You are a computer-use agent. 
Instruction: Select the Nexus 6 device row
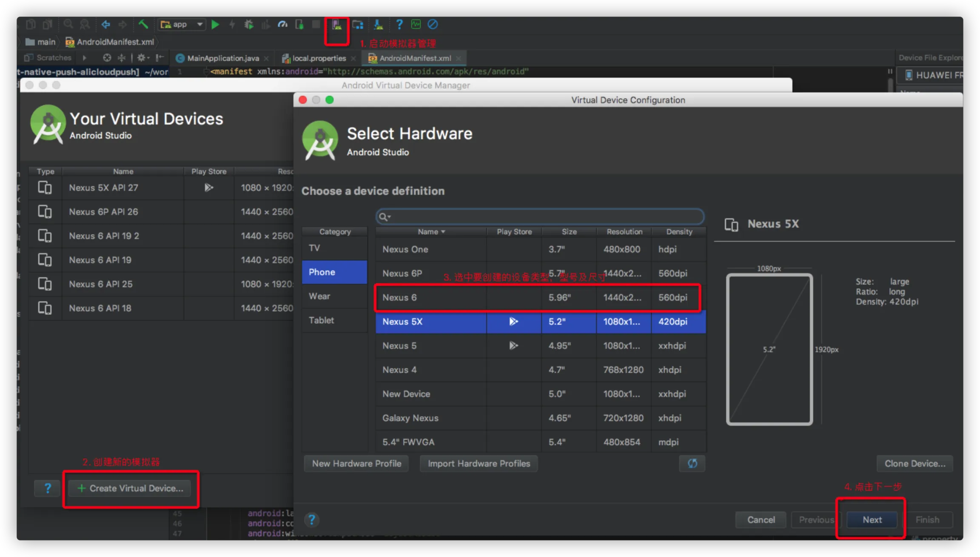[x=538, y=298]
